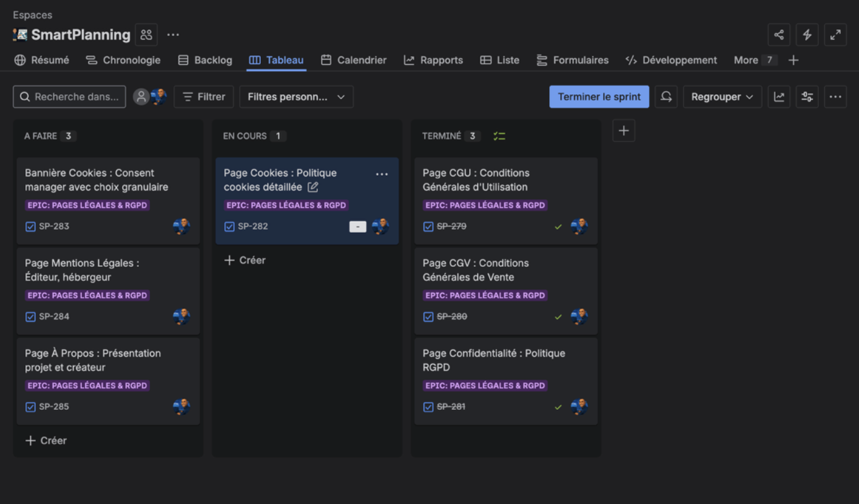
Task: Open the Calendrier tab
Action: [353, 60]
